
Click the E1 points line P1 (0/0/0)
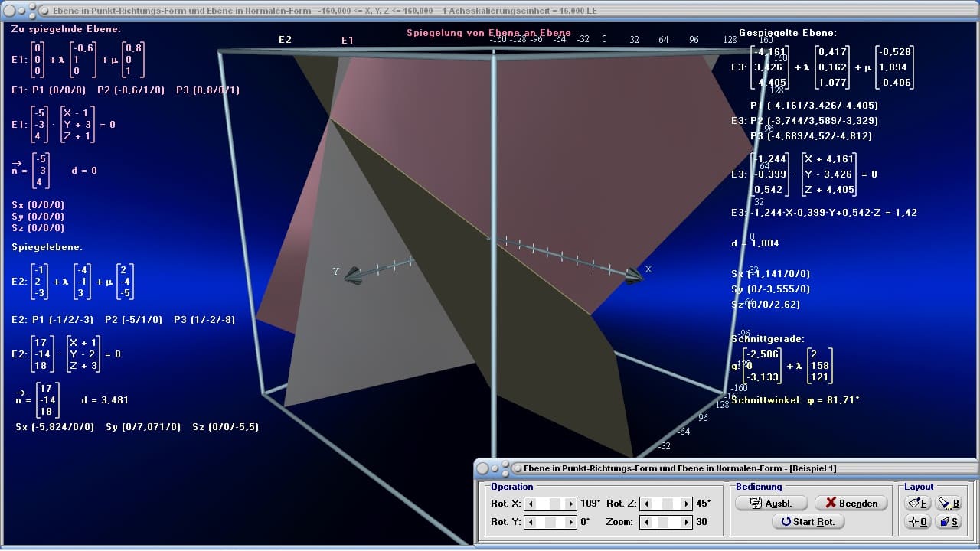click(125, 90)
